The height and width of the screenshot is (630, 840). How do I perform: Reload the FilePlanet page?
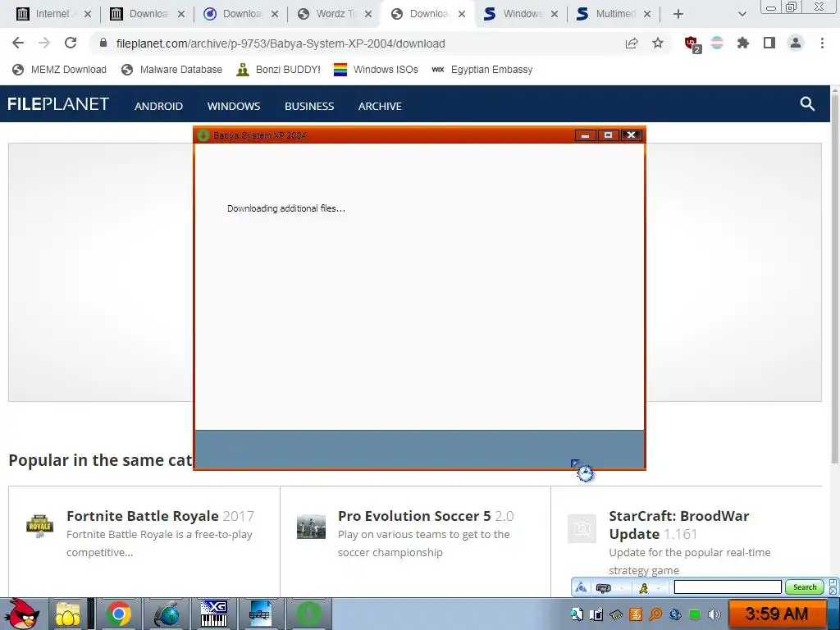pos(71,43)
